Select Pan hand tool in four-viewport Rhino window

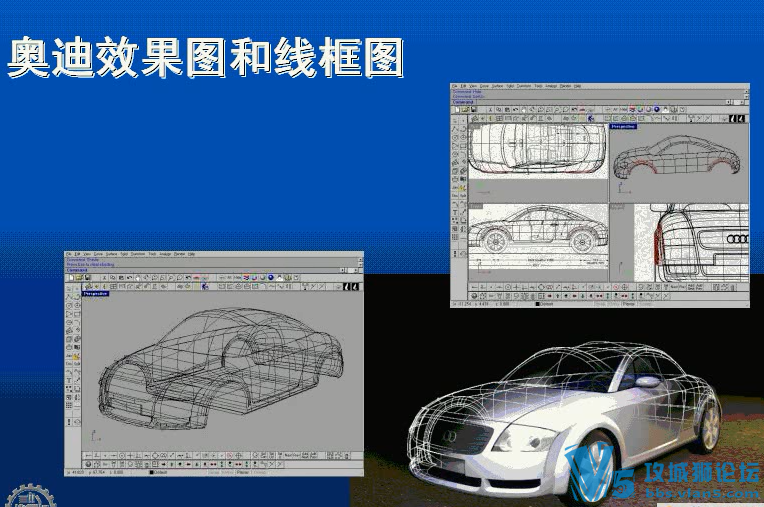tap(524, 109)
